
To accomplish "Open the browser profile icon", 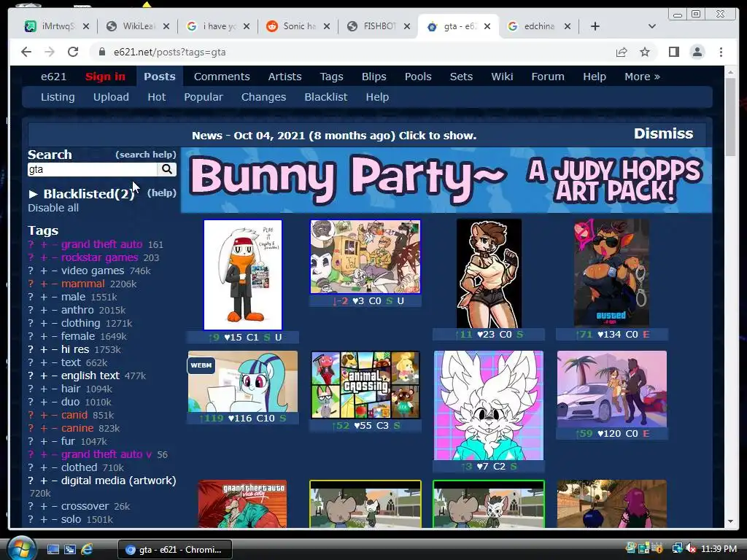I will (x=697, y=52).
